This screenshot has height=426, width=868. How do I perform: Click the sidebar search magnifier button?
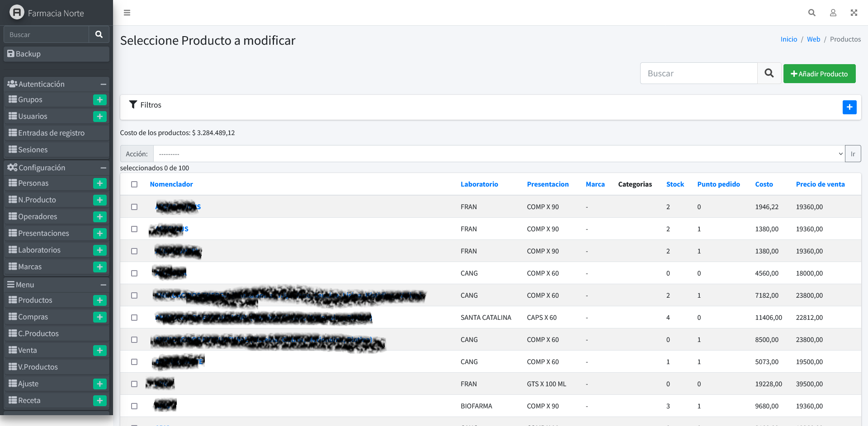tap(99, 34)
